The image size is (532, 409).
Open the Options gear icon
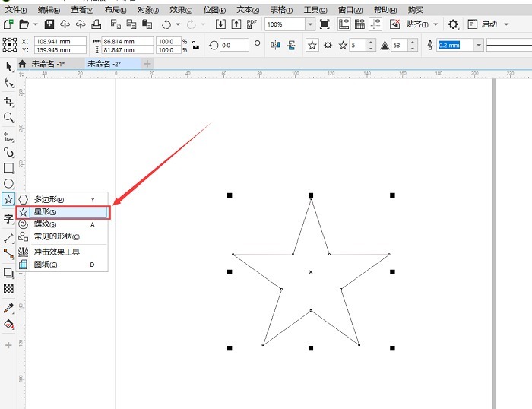click(x=453, y=24)
